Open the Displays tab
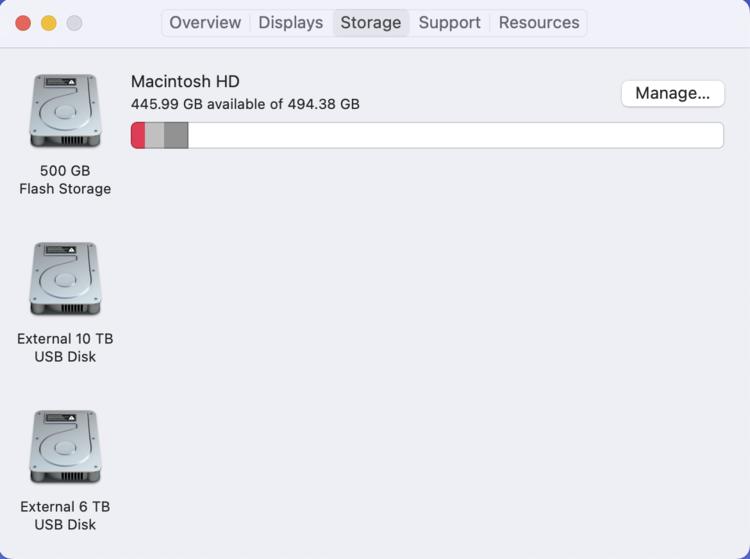 pyautogui.click(x=290, y=23)
